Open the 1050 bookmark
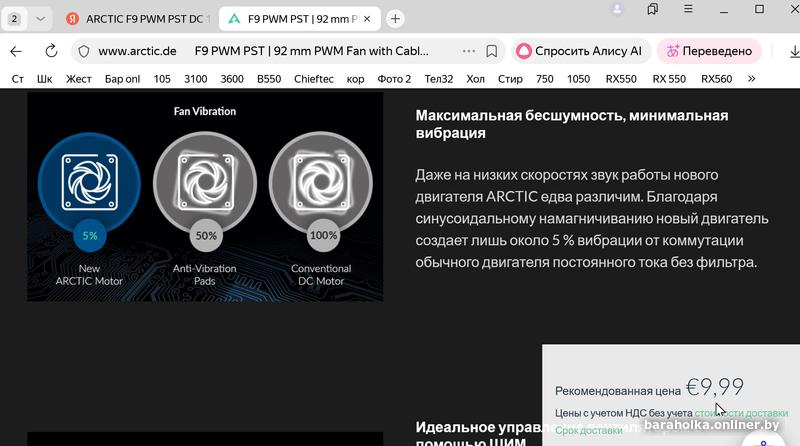 (x=578, y=79)
